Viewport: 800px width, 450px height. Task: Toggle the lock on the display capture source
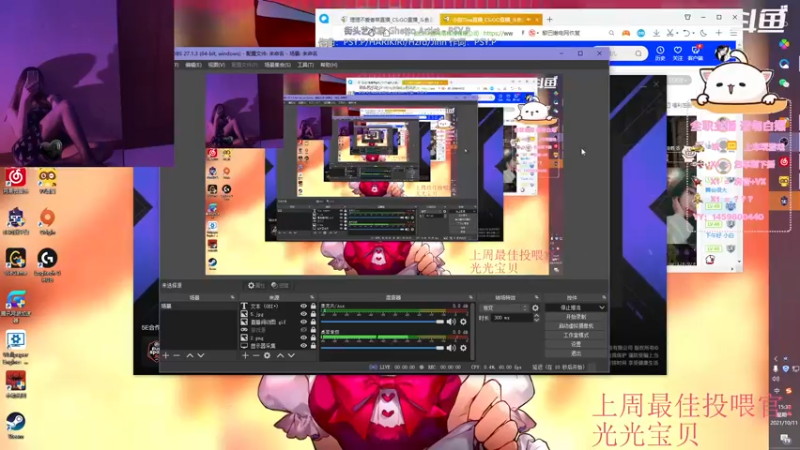pos(313,345)
